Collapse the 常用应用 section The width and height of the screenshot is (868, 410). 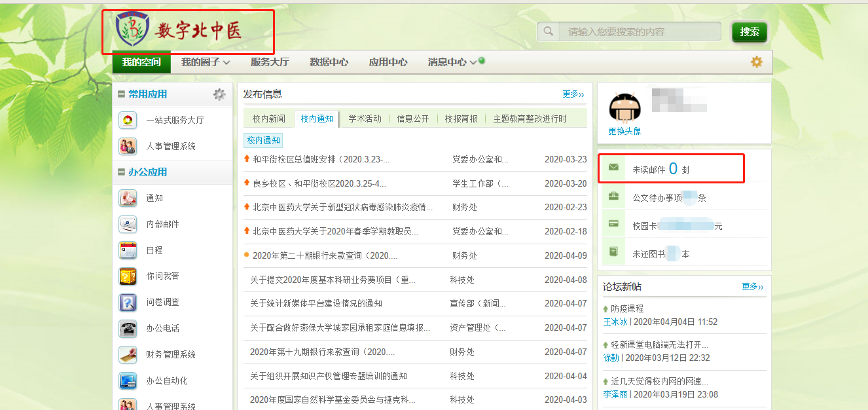pyautogui.click(x=122, y=94)
